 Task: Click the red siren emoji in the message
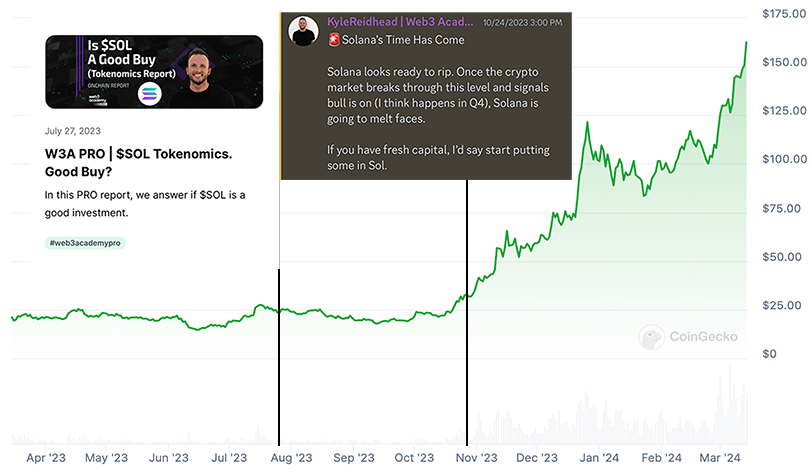click(334, 39)
